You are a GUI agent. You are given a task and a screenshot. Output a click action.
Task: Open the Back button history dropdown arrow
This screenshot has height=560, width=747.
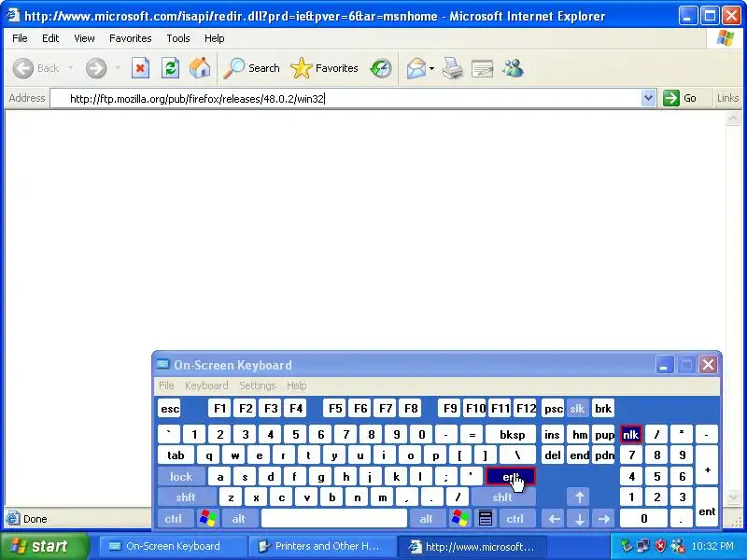point(71,68)
